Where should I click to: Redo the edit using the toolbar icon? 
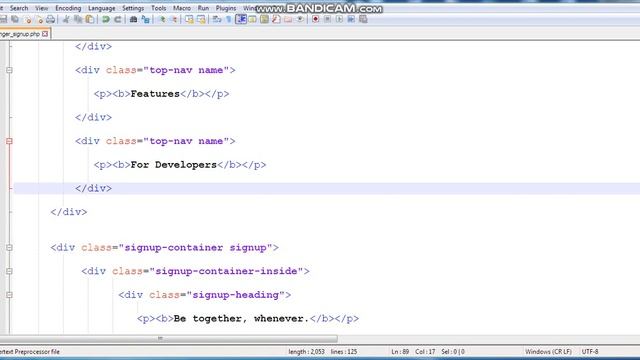118,19
